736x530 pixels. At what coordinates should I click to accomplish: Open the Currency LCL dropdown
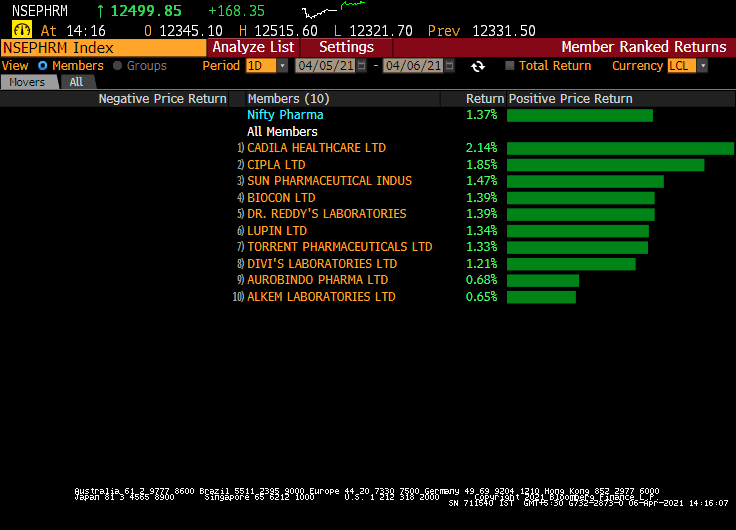702,66
